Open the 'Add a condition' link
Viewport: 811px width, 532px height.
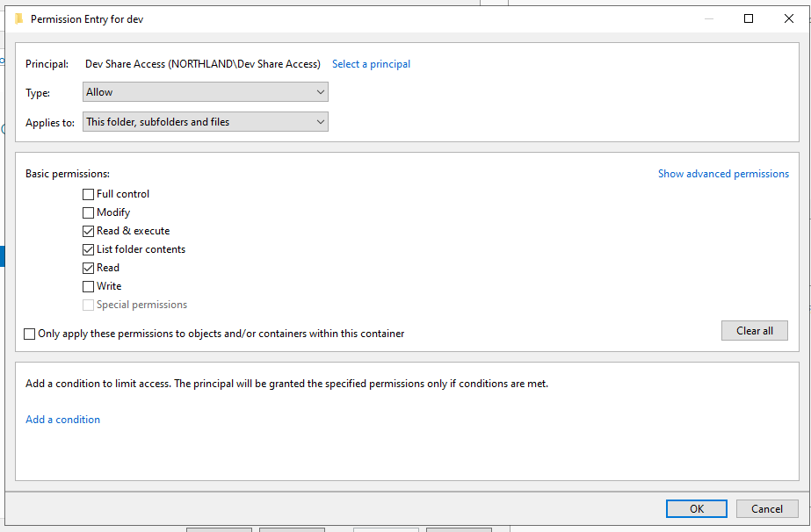pos(62,420)
